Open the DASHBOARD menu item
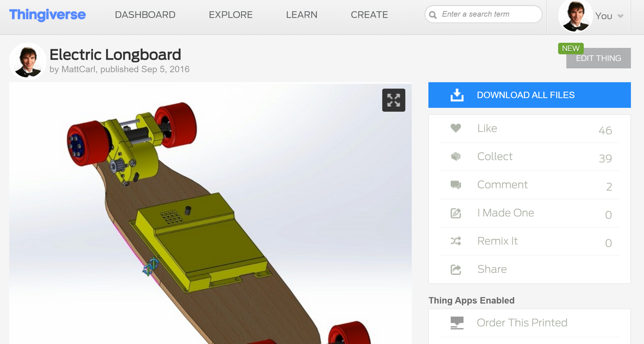This screenshot has width=644, height=344. [x=145, y=15]
